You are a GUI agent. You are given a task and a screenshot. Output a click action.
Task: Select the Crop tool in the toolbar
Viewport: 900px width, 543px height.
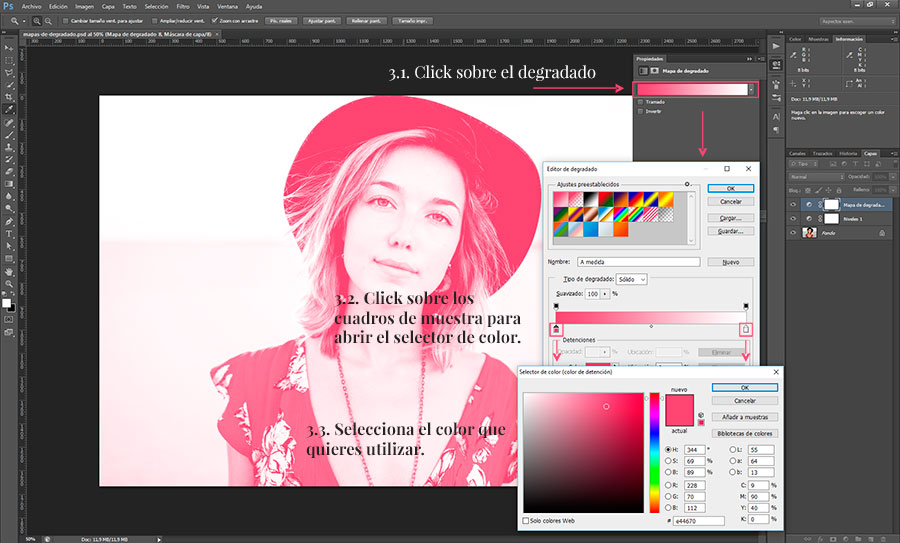pos(9,96)
